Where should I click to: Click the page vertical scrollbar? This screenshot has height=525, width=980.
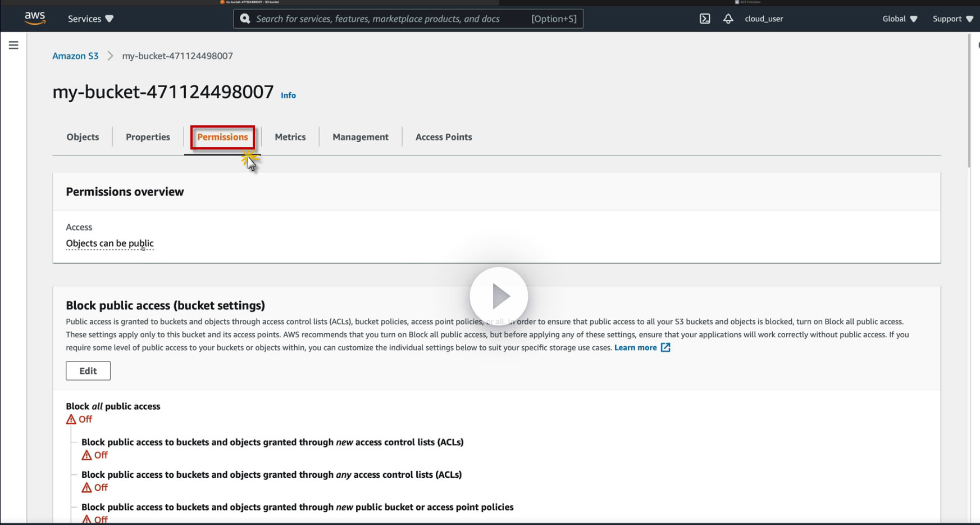pyautogui.click(x=969, y=101)
